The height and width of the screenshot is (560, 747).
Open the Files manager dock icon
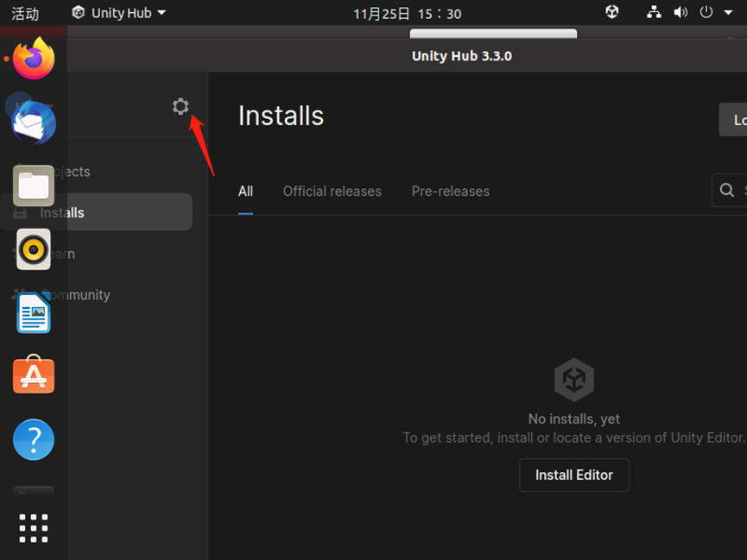34,186
